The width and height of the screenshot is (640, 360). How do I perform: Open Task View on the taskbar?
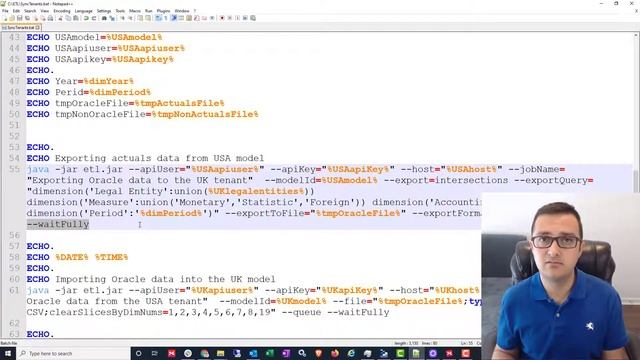click(155, 353)
